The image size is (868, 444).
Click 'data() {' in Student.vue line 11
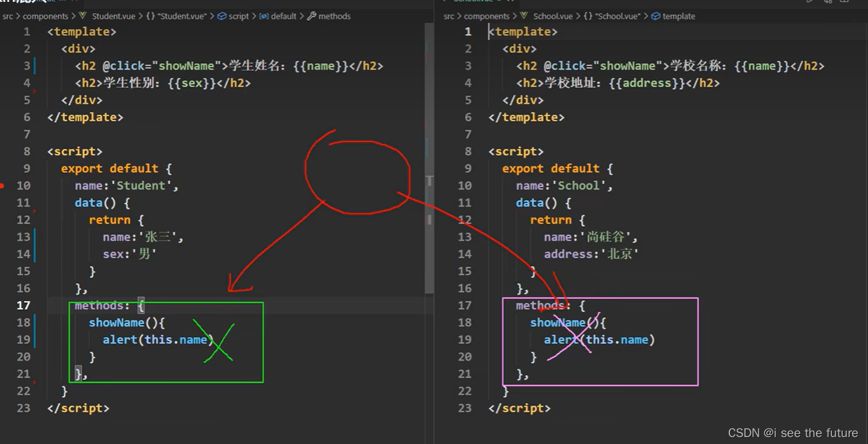coord(102,203)
